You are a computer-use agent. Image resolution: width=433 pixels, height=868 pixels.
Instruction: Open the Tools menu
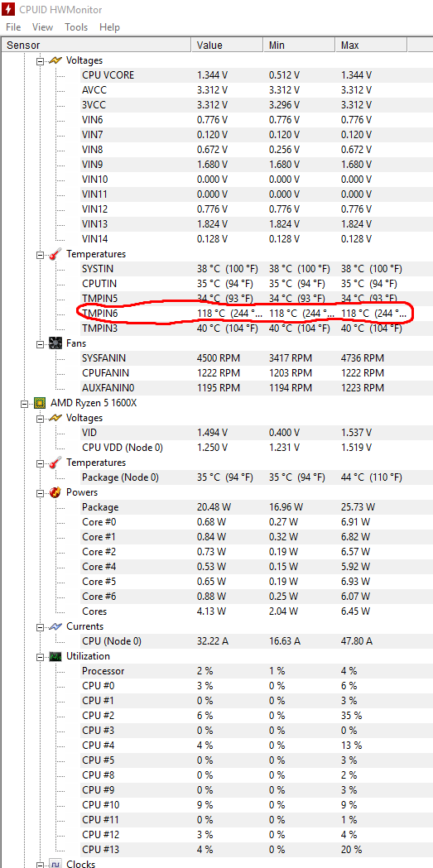pos(76,27)
